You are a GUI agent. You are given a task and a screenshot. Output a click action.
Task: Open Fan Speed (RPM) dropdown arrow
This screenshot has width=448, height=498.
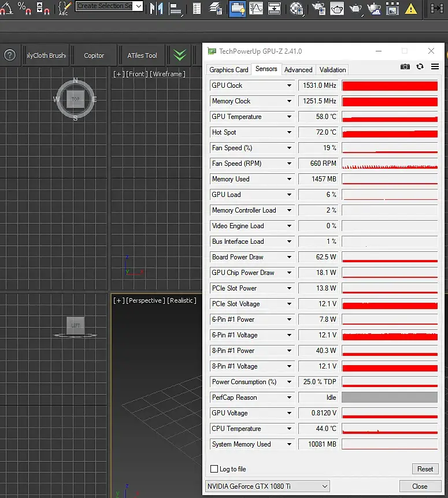click(289, 163)
